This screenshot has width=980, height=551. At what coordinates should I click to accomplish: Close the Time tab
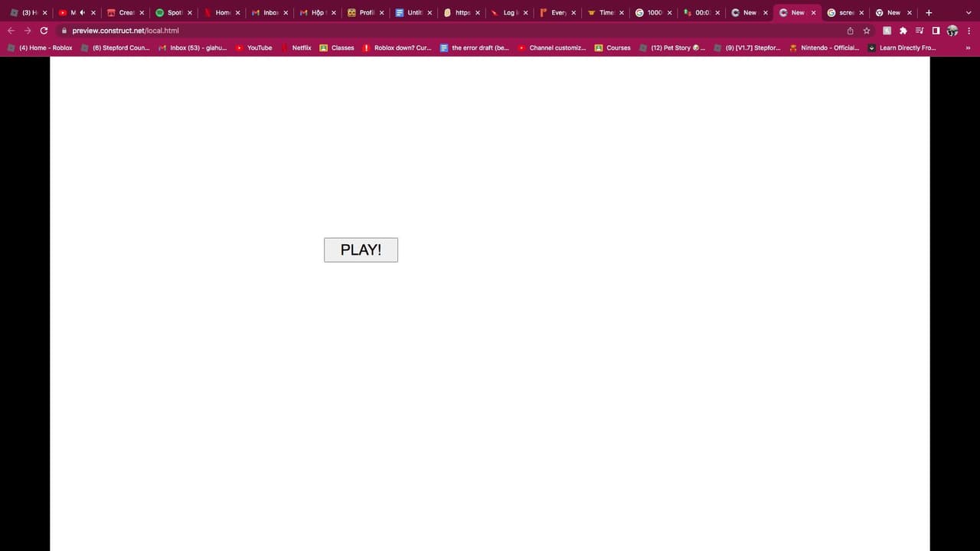point(621,12)
